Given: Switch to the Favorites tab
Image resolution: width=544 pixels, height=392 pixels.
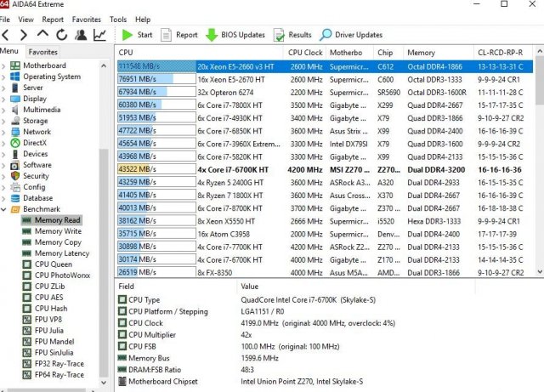Looking at the screenshot, I should 42,52.
